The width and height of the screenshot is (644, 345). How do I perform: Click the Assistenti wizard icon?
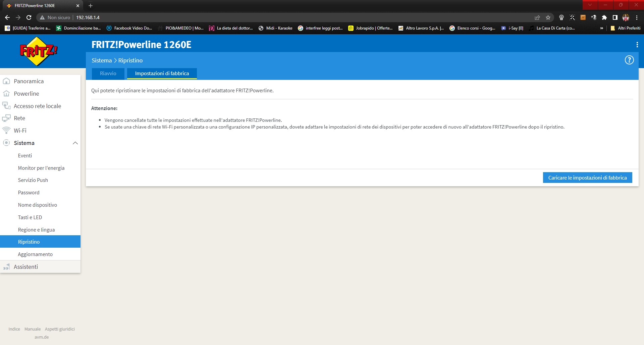pyautogui.click(x=6, y=267)
